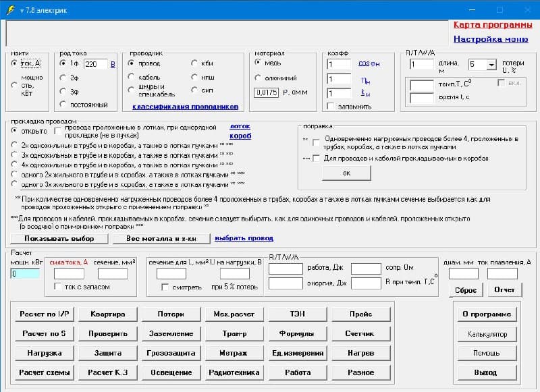Open the 'Расчет схемы' module
Image resolution: width=540 pixels, height=392 pixels.
(45, 372)
